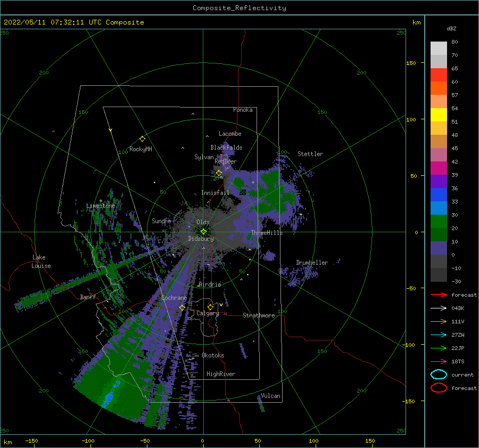Screen dimensions: 479x448
Task: Click the Airdrie label
Action: 210,284
